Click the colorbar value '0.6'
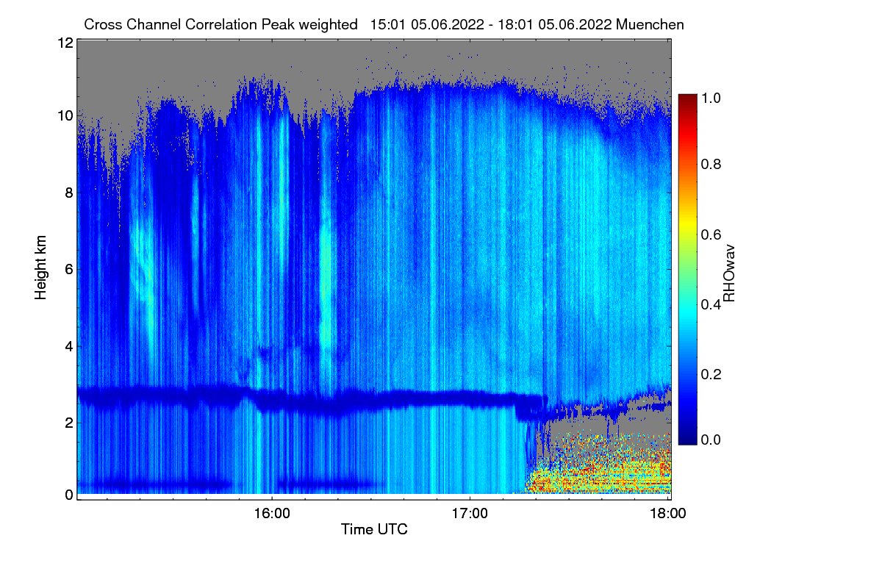The width and height of the screenshot is (882, 588). click(711, 234)
